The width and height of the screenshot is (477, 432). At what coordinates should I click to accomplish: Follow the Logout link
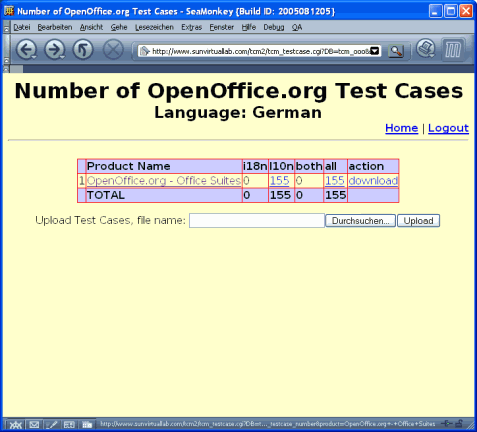[448, 128]
